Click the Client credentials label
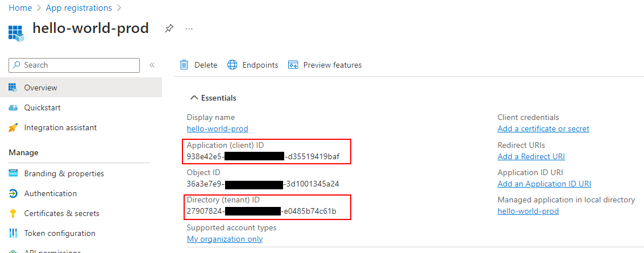Screen dimensions: 644x253 click(x=528, y=118)
